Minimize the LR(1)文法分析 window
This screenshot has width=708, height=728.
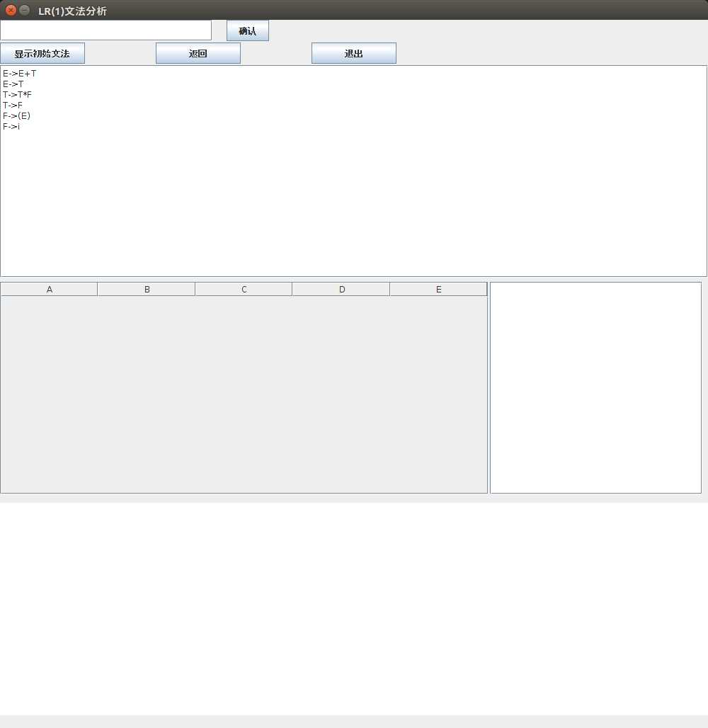pyautogui.click(x=24, y=10)
